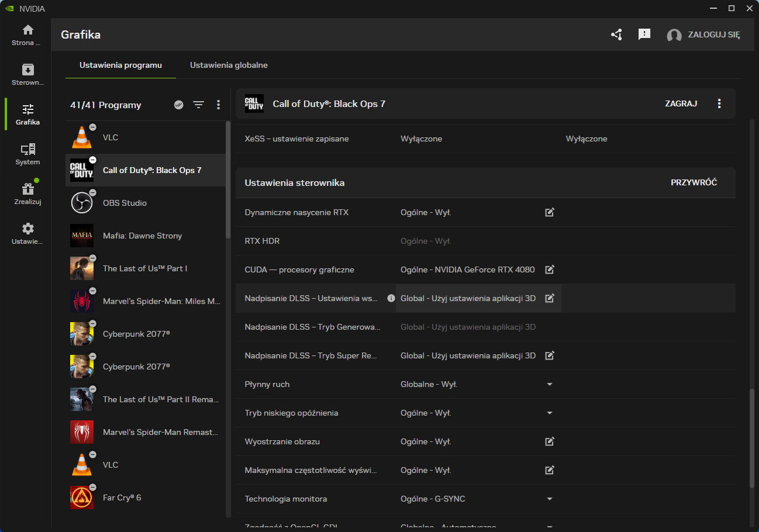759x532 pixels.
Task: Switch to the Ustawienia globalne tab
Action: pyautogui.click(x=229, y=65)
